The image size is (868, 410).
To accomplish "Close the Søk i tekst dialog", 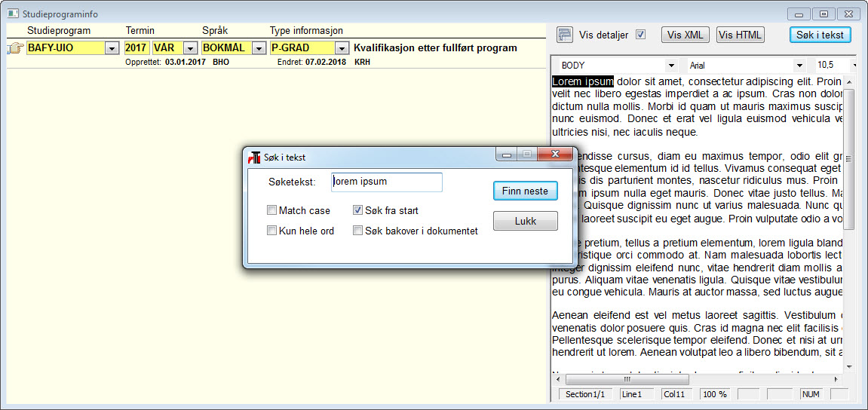I will 555,155.
